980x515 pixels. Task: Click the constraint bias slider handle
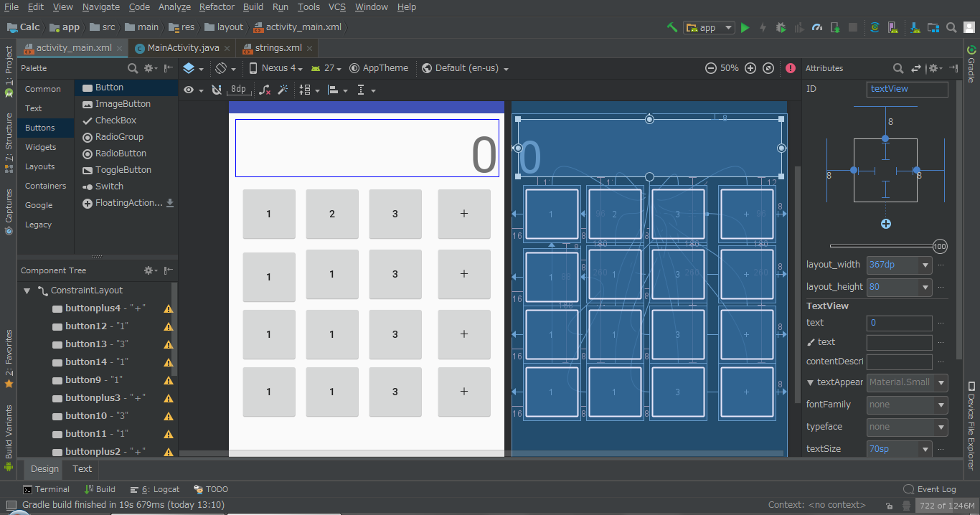point(940,247)
